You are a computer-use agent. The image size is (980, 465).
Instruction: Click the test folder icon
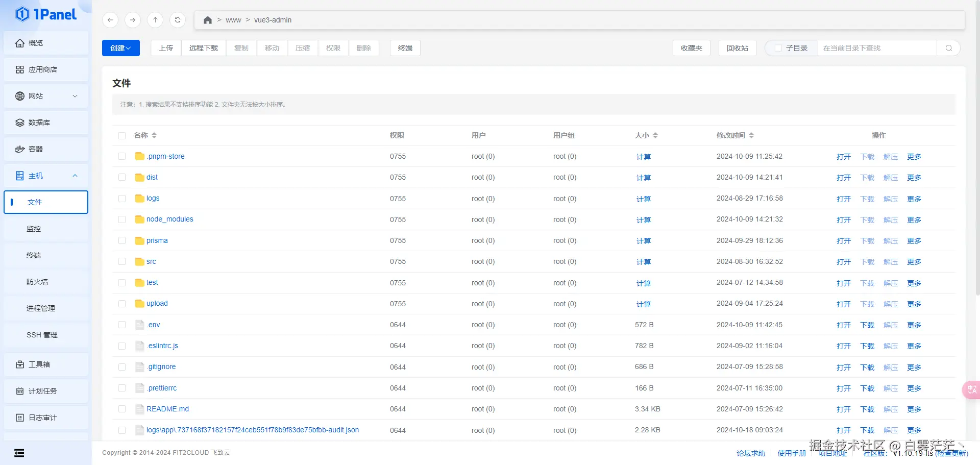pyautogui.click(x=139, y=282)
